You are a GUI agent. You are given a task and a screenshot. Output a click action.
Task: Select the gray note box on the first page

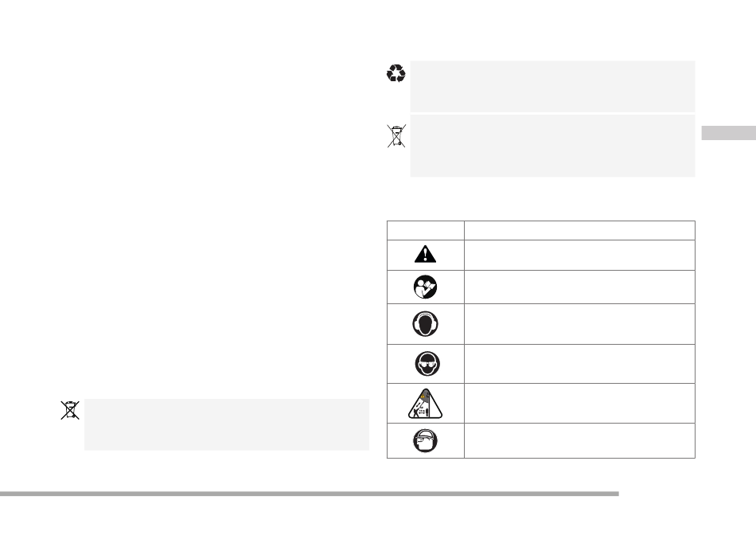pyautogui.click(x=227, y=424)
